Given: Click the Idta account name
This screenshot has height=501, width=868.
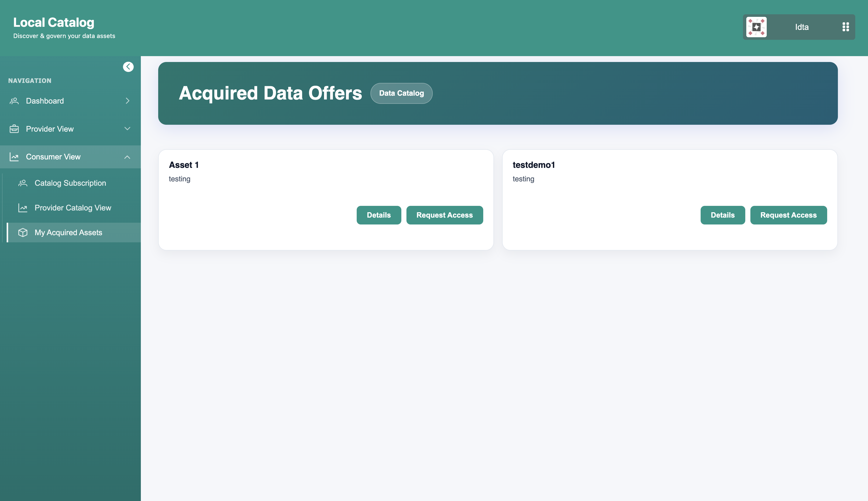Looking at the screenshot, I should pyautogui.click(x=802, y=27).
